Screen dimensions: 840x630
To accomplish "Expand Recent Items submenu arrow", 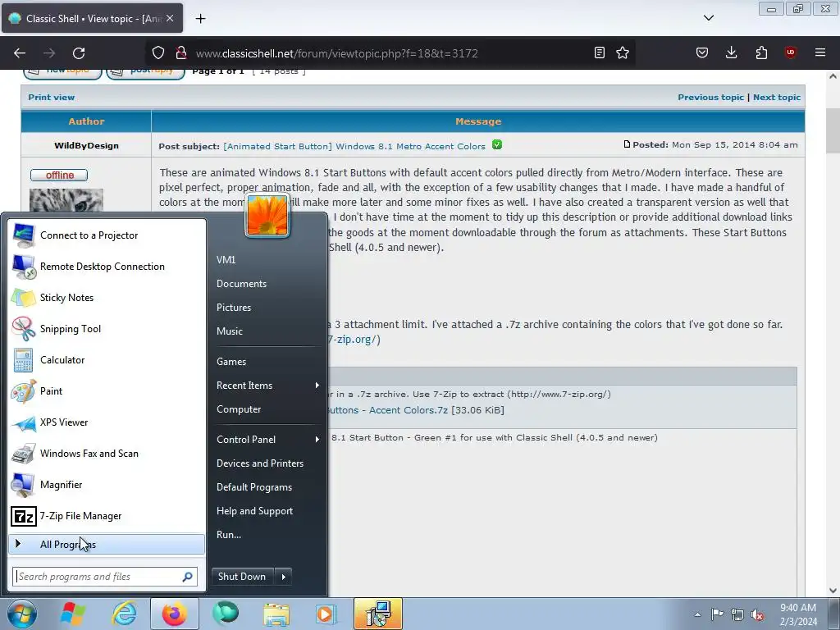I will click(317, 386).
